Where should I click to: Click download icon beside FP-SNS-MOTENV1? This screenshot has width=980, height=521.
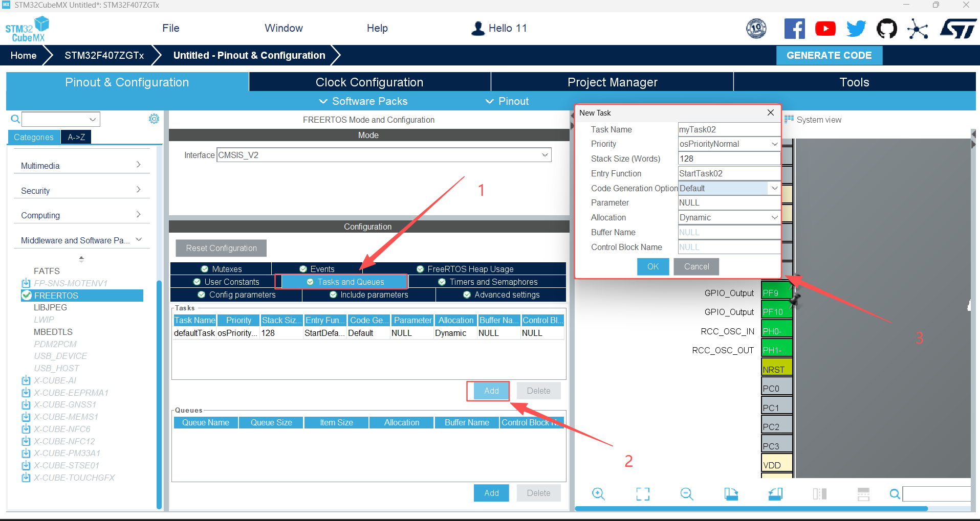pos(26,283)
